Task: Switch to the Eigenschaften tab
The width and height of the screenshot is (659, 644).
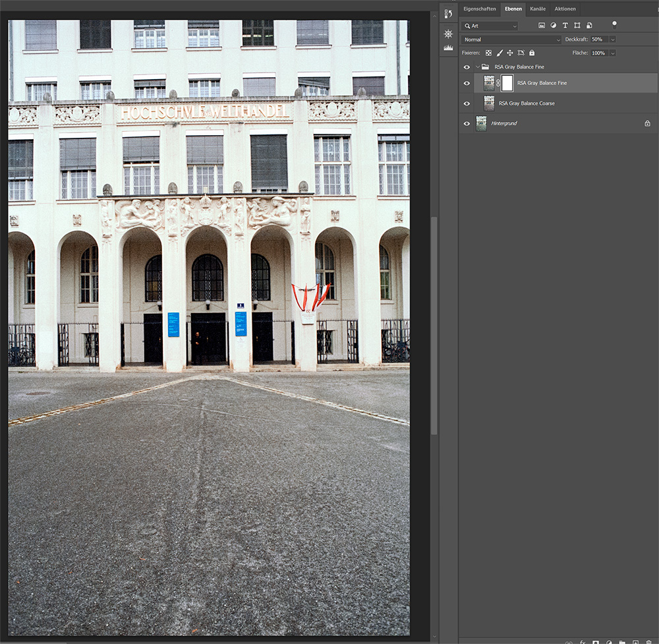Action: (x=480, y=9)
